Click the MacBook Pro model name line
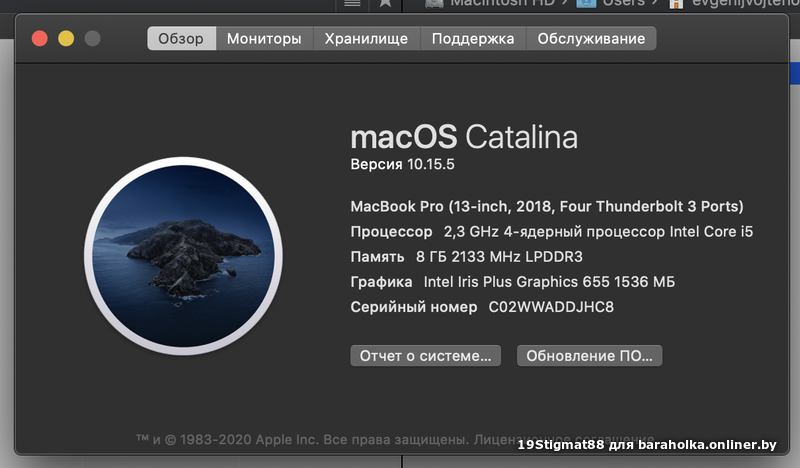The image size is (800, 468). (546, 206)
